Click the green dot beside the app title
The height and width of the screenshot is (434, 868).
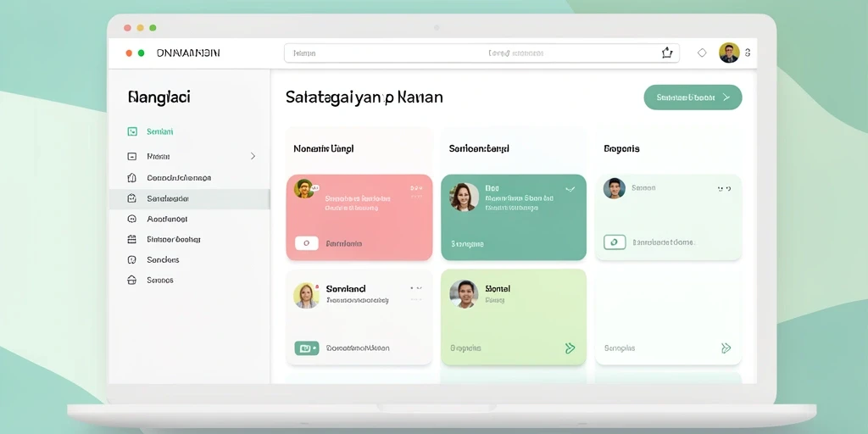click(x=142, y=53)
